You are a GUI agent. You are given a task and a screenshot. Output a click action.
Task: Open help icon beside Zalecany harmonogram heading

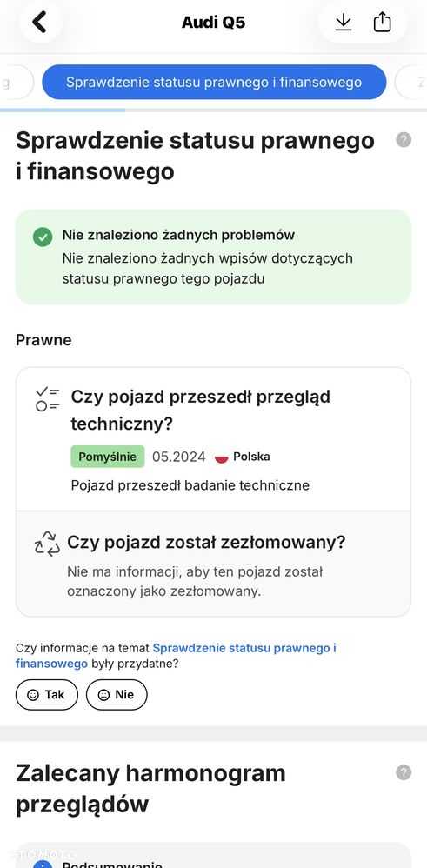(x=404, y=772)
